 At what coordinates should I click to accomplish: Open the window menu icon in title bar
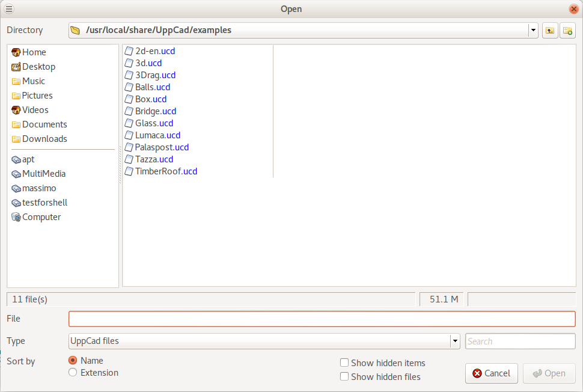coord(9,8)
